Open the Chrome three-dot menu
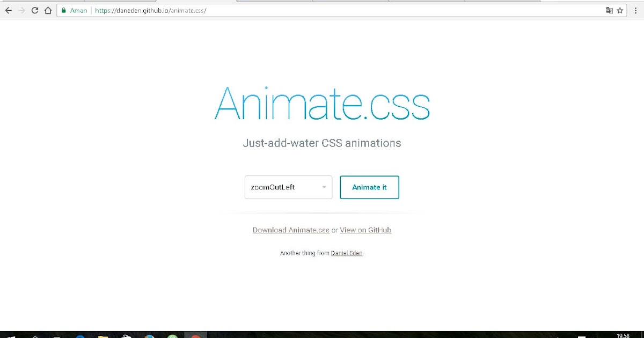The width and height of the screenshot is (644, 338). coord(635,10)
